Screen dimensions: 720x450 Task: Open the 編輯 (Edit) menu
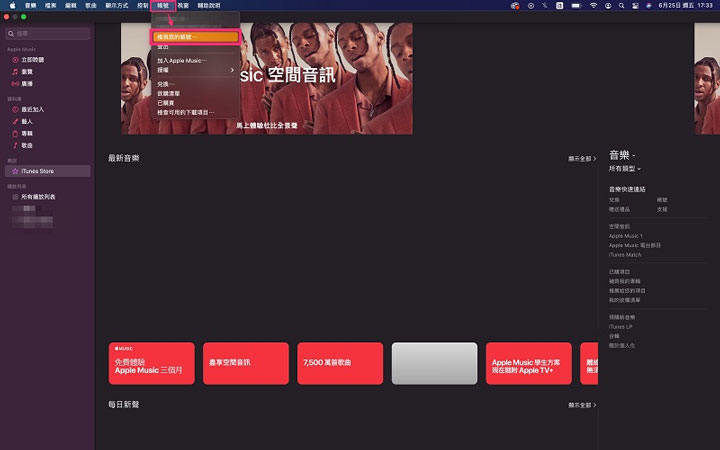(x=71, y=6)
